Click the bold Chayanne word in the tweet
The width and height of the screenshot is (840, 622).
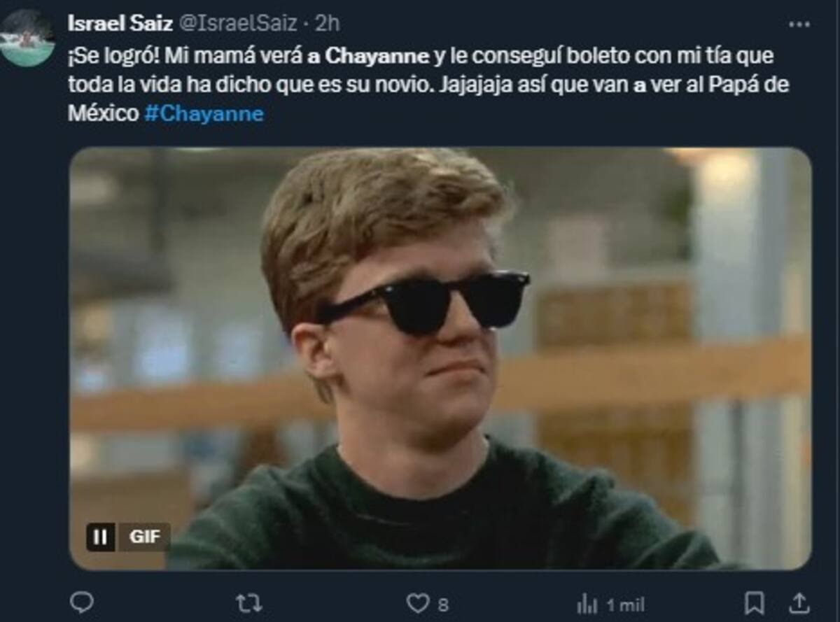(x=377, y=55)
